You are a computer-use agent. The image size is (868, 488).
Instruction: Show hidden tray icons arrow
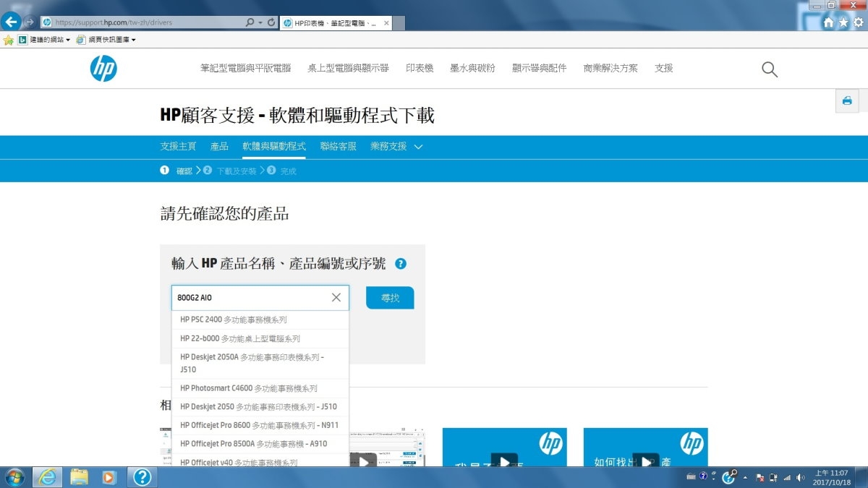click(x=745, y=478)
